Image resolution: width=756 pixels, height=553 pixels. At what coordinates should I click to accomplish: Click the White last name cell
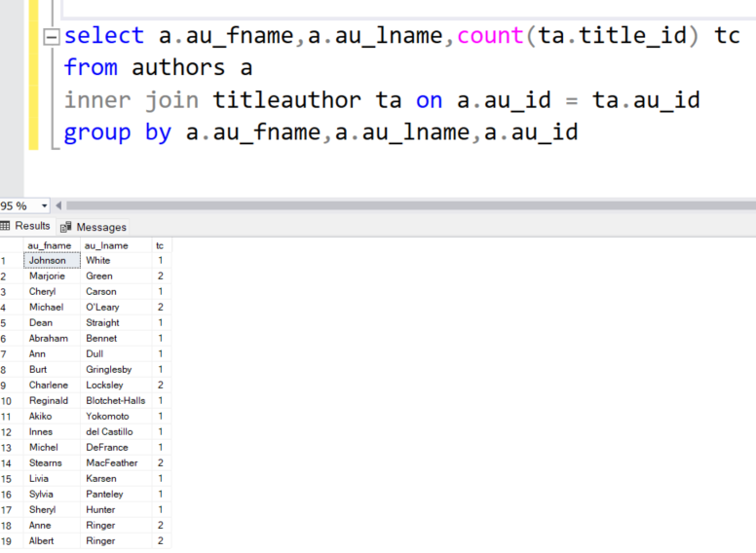pos(116,261)
